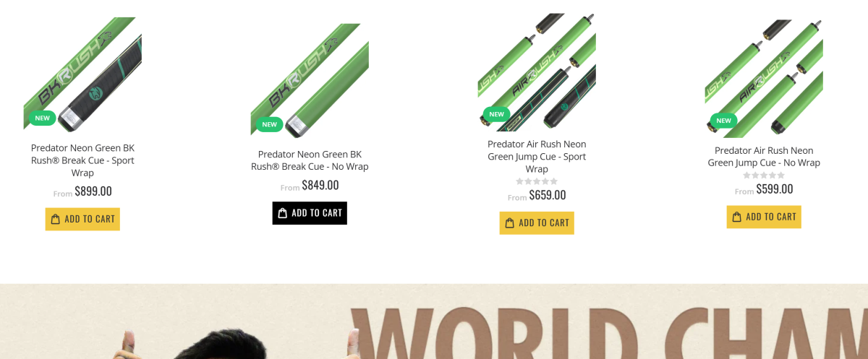868x359 pixels.
Task: Open Predator Air Rush Jump Cue No Wrap title
Action: coord(764,157)
